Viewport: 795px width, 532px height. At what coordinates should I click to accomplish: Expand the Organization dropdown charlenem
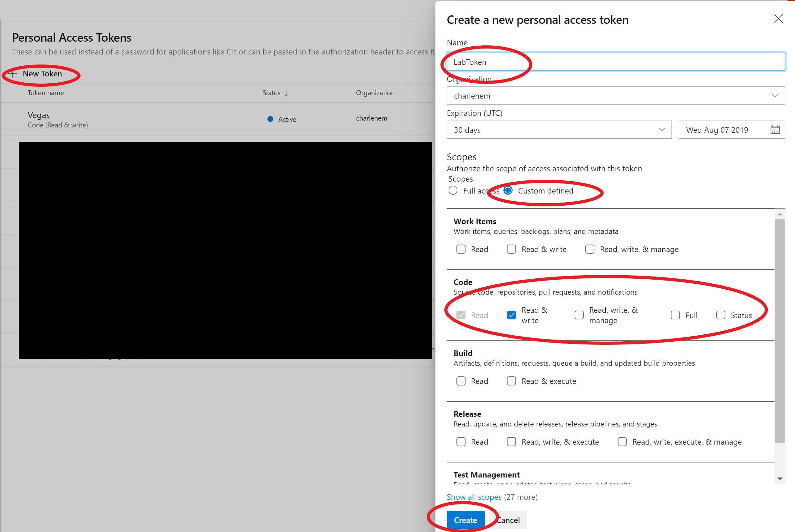coord(615,96)
